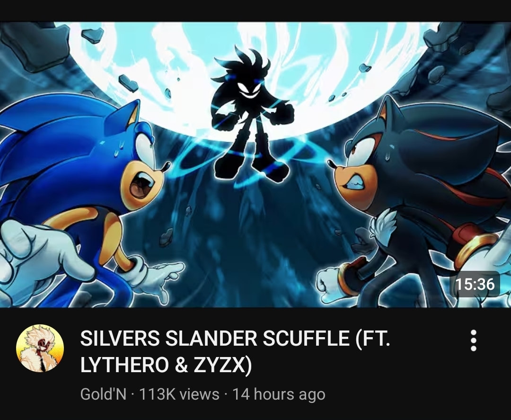This screenshot has height=420, width=511.
Task: Click the 15:36 duration badge
Action: click(x=475, y=284)
